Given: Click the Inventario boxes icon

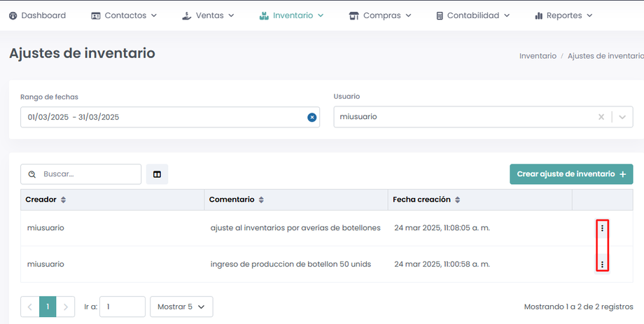Looking at the screenshot, I should click(264, 15).
